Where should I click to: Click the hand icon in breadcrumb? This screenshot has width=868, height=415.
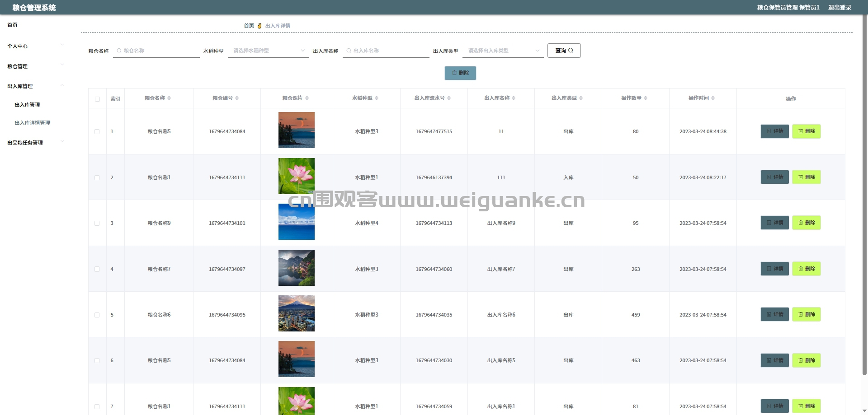[x=259, y=26]
